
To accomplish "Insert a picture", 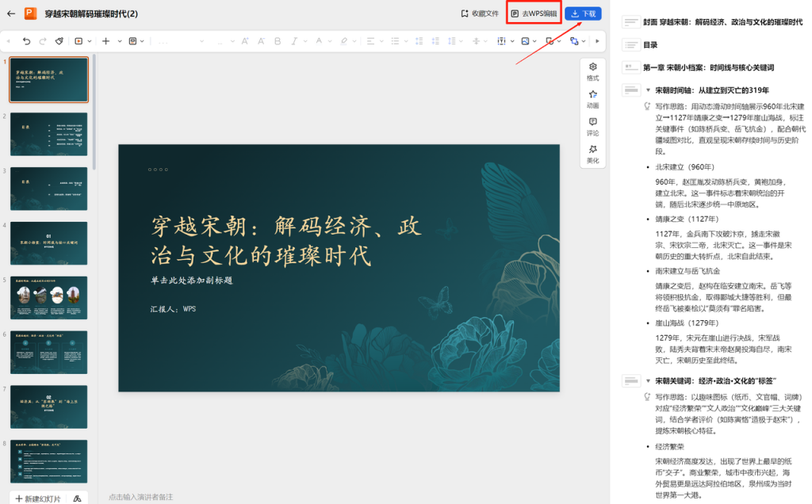I will (x=525, y=41).
